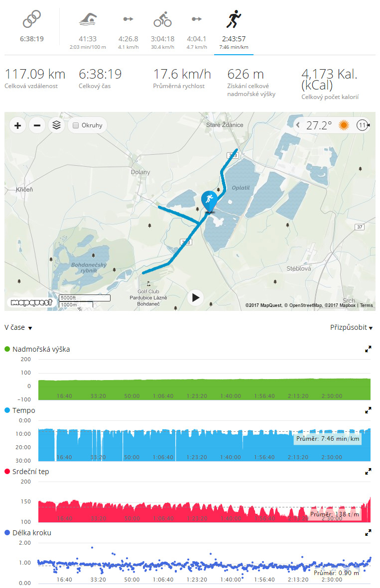380x588 pixels.
Task: Play the route animation on map
Action: tap(196, 297)
